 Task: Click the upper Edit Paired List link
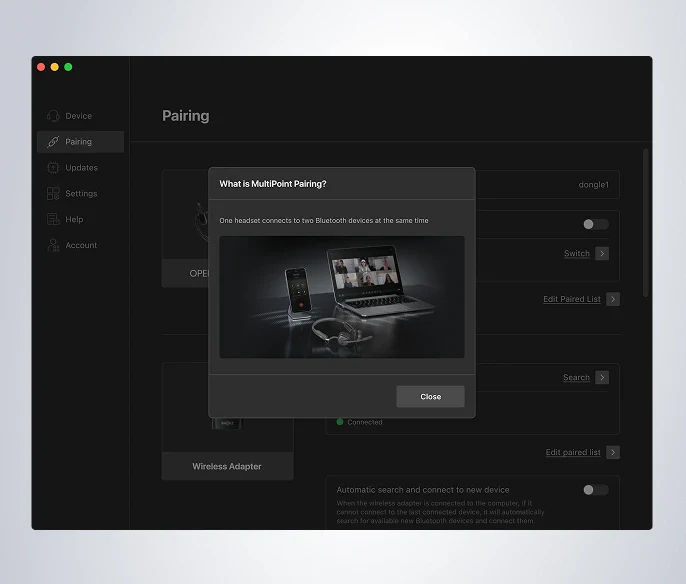[x=572, y=299]
